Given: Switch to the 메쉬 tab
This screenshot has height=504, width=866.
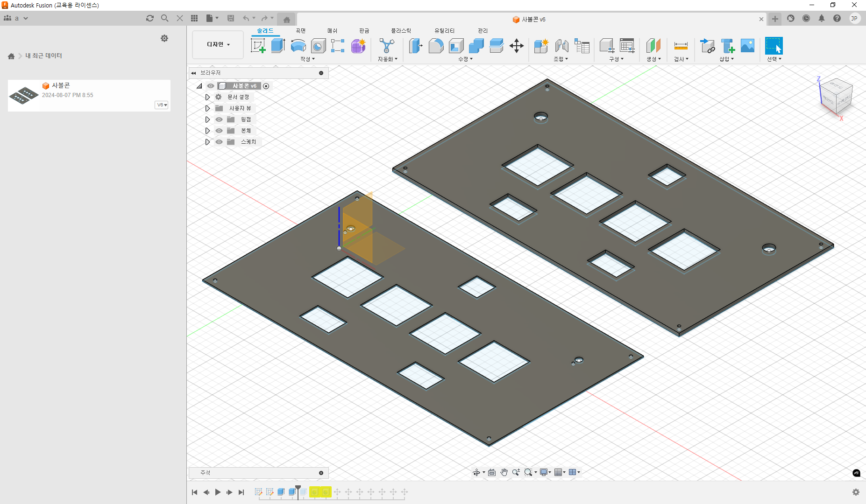Looking at the screenshot, I should (x=332, y=31).
